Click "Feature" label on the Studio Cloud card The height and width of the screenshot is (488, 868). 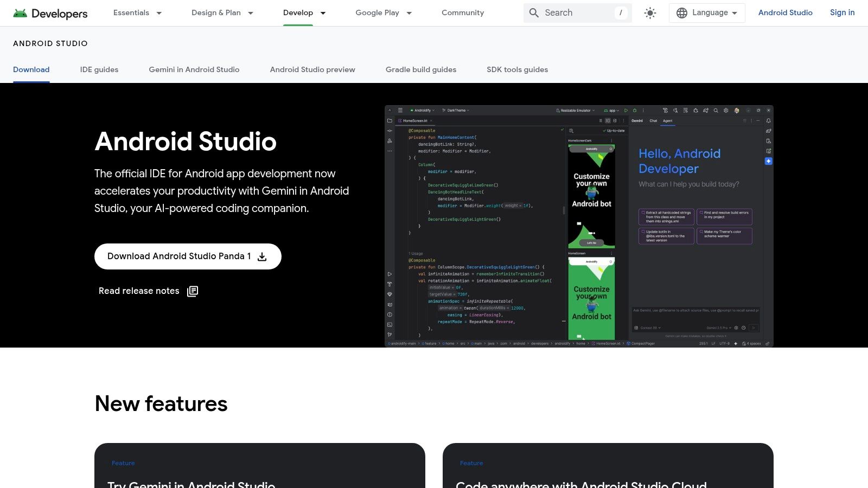[471, 463]
